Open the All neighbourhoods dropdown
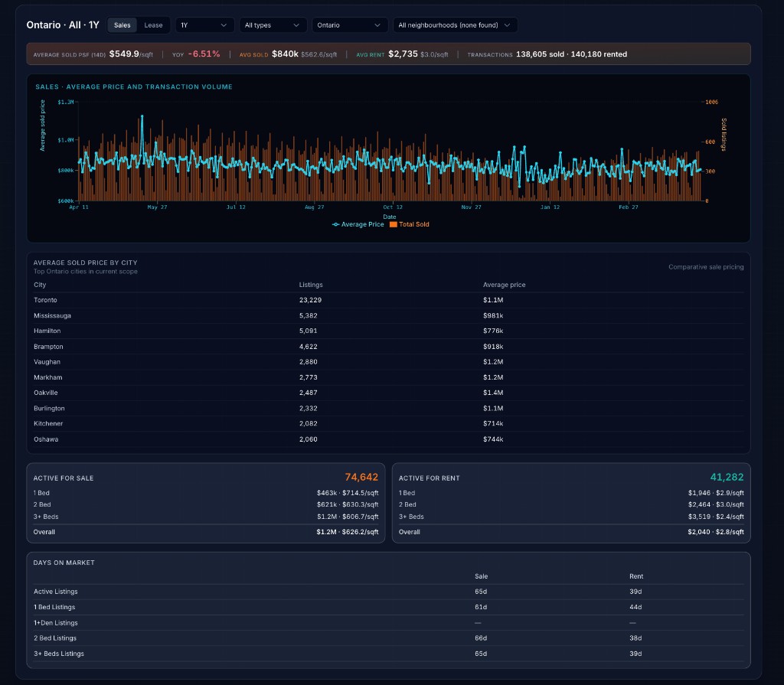 (x=455, y=25)
